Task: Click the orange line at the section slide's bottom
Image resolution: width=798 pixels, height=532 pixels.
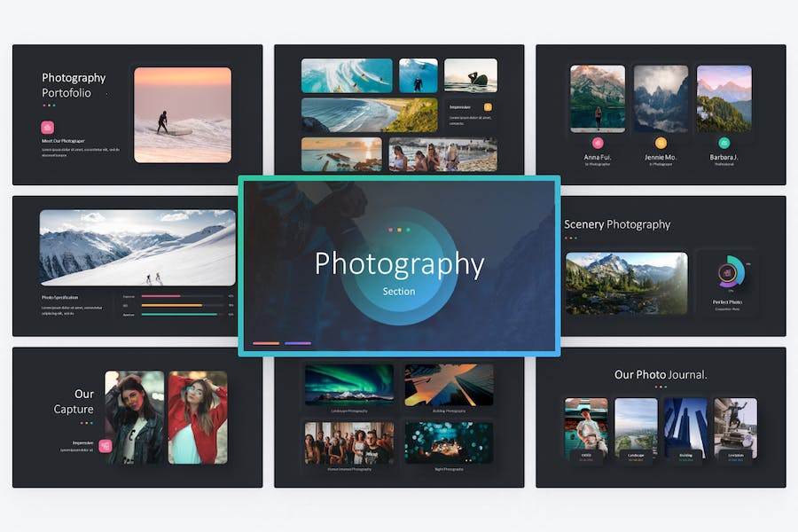Action: tap(266, 344)
